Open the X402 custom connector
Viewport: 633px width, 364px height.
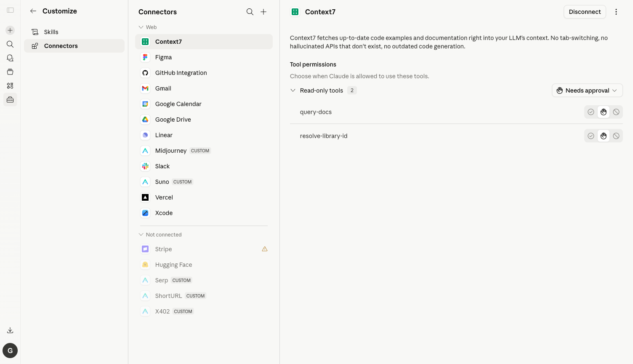point(204,311)
